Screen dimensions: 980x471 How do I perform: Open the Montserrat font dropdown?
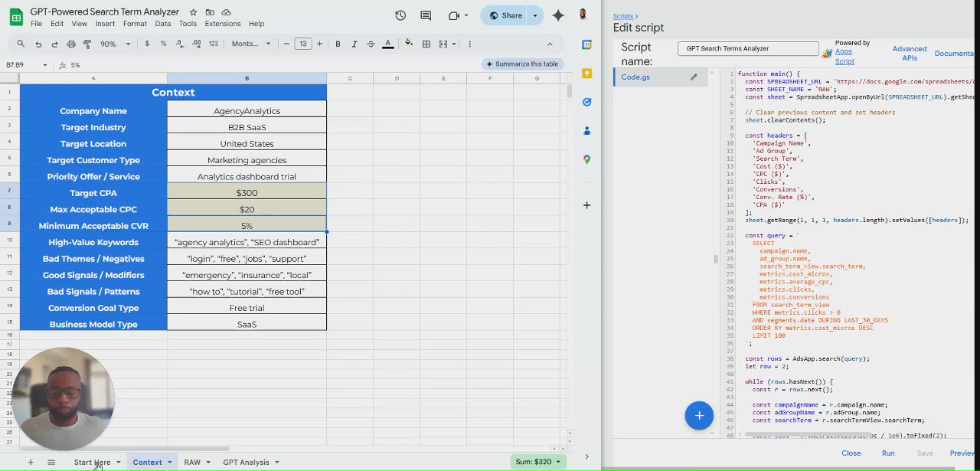pos(251,44)
